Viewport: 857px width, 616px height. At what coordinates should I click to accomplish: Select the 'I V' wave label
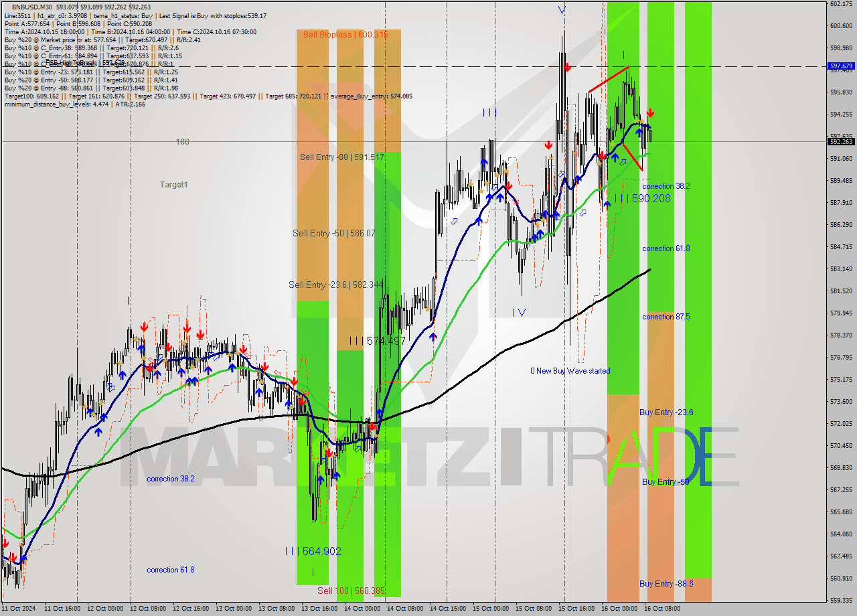(519, 312)
